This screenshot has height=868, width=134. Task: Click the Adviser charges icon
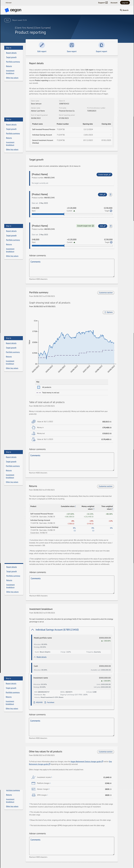[x=33, y=789]
